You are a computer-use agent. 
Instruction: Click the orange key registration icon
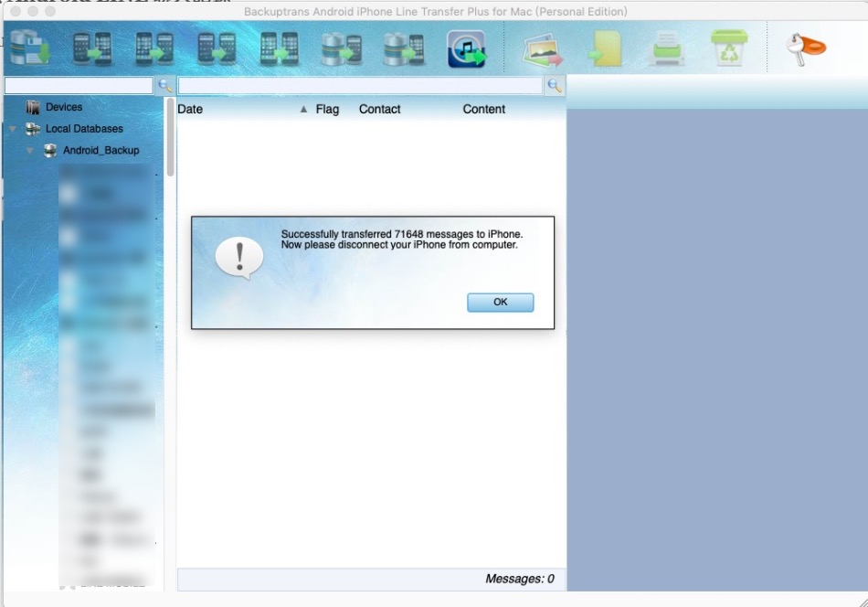click(806, 48)
